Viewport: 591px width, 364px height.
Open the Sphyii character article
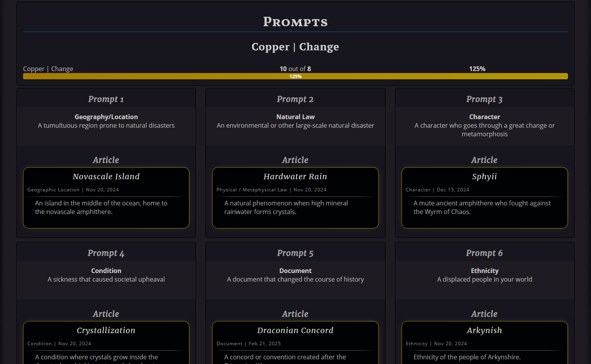coord(484,177)
